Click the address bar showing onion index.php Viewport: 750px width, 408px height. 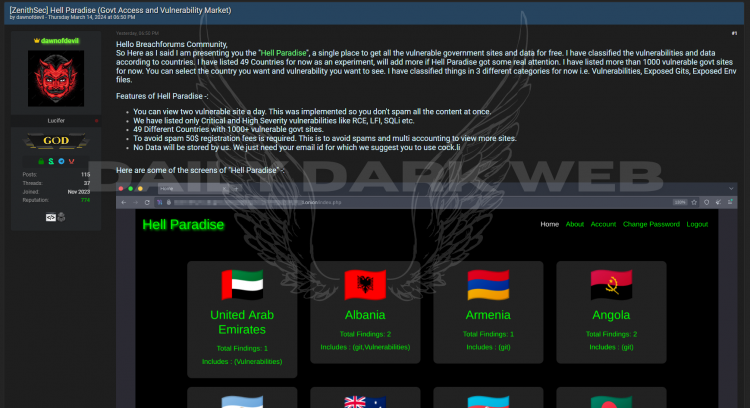click(411, 202)
